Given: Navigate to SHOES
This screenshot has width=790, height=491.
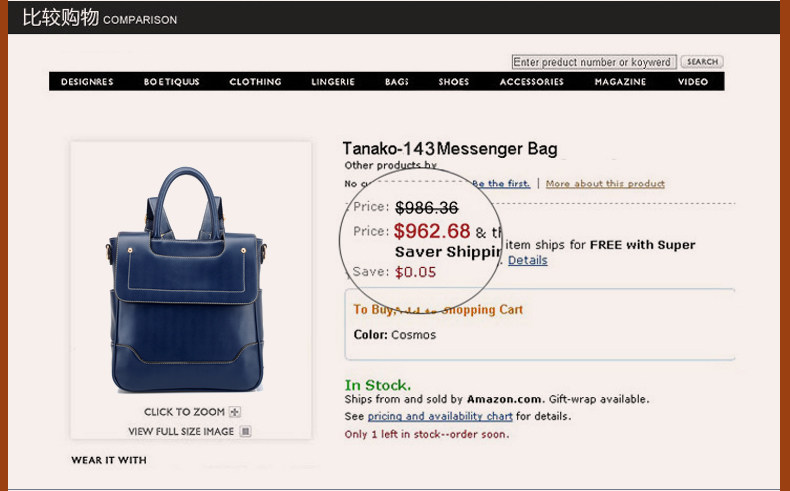Looking at the screenshot, I should point(453,82).
